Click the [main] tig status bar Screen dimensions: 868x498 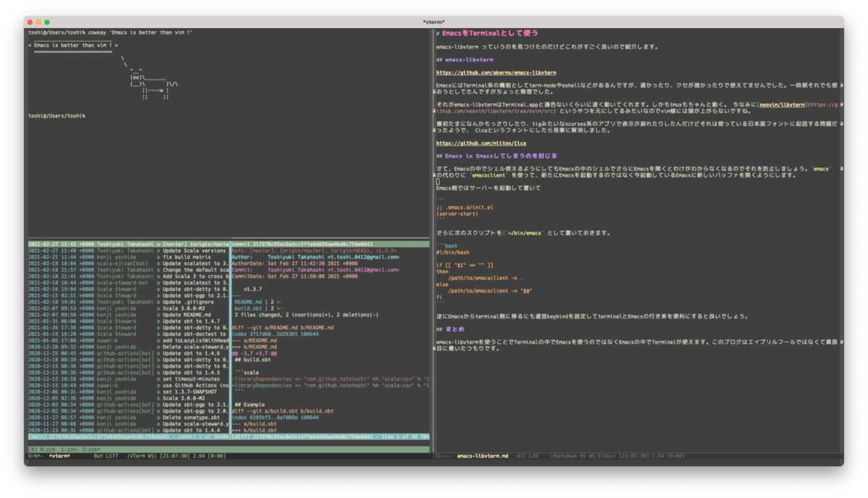click(x=129, y=437)
